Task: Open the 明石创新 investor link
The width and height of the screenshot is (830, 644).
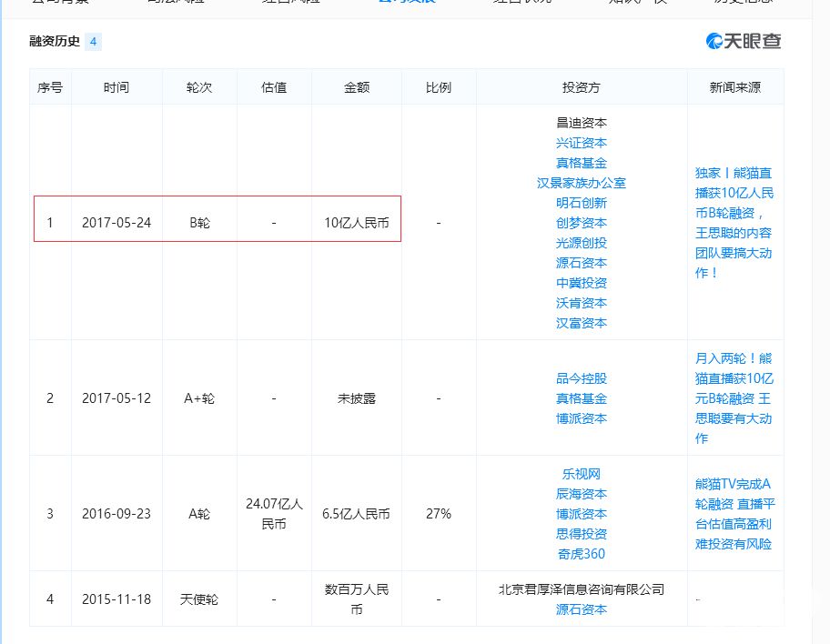Action: (x=582, y=203)
